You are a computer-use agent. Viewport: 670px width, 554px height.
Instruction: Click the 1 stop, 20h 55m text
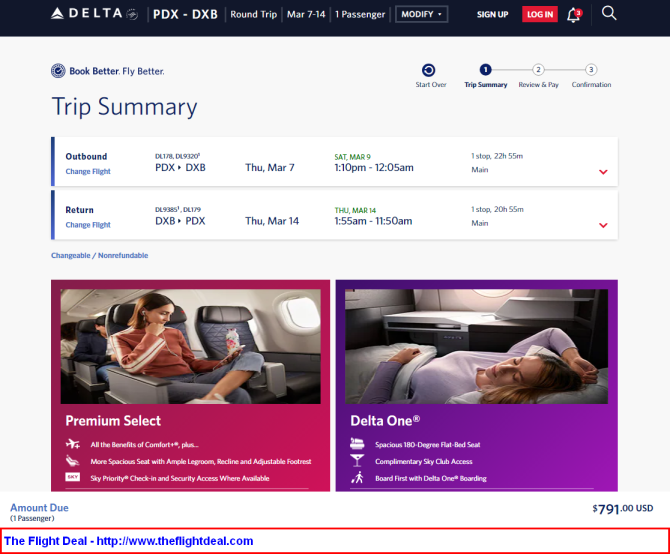point(497,209)
